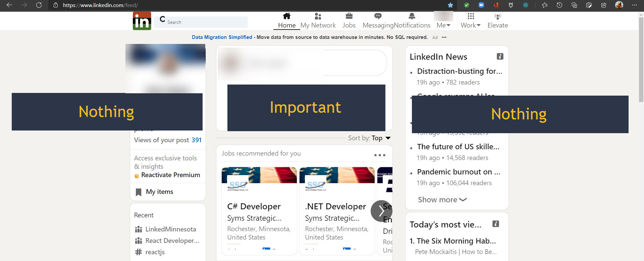Click the next arrow in job carousel
Viewport: 644px width, 261px height.
coord(381,211)
